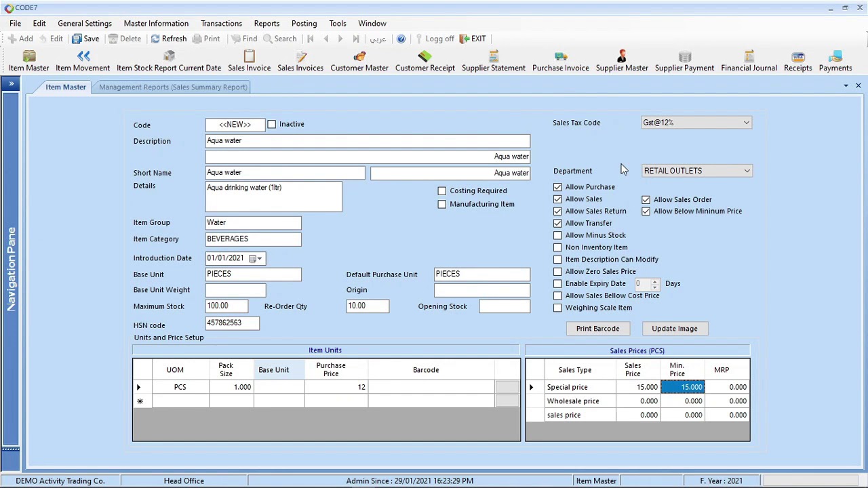Expand the Sales Tax Code dropdown
868x488 pixels.
[x=746, y=123]
